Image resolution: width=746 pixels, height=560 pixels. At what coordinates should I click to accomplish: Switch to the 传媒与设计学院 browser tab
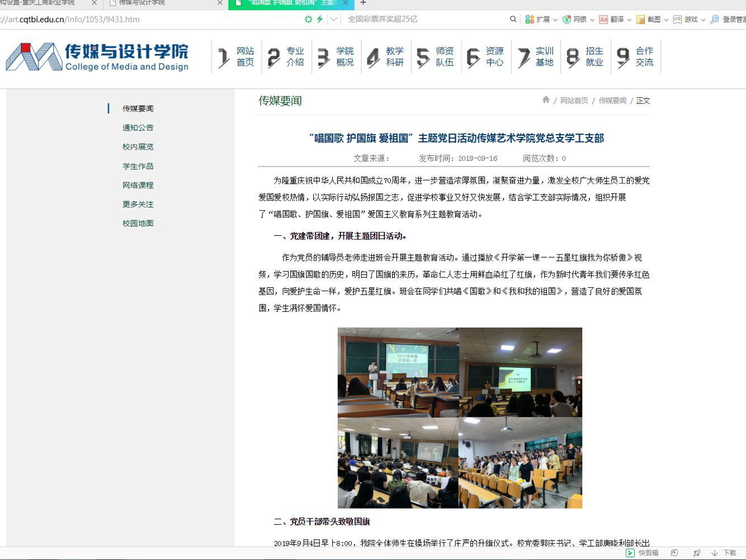point(162,3)
